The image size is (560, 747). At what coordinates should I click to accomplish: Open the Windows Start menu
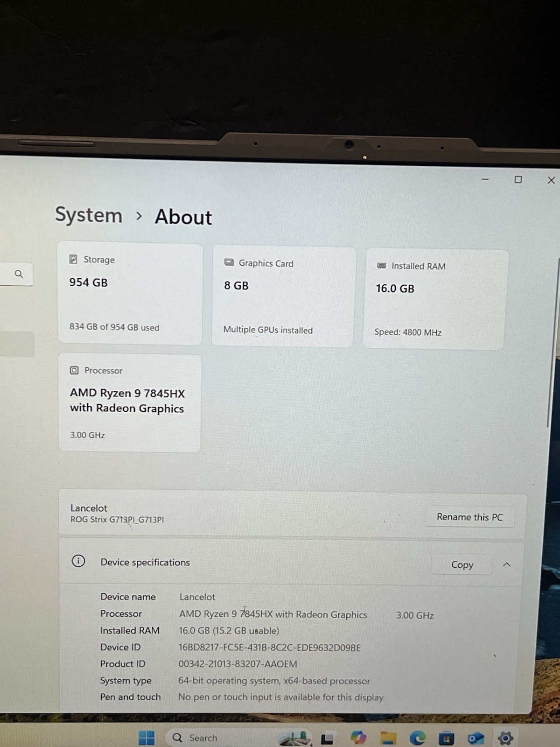pyautogui.click(x=147, y=738)
